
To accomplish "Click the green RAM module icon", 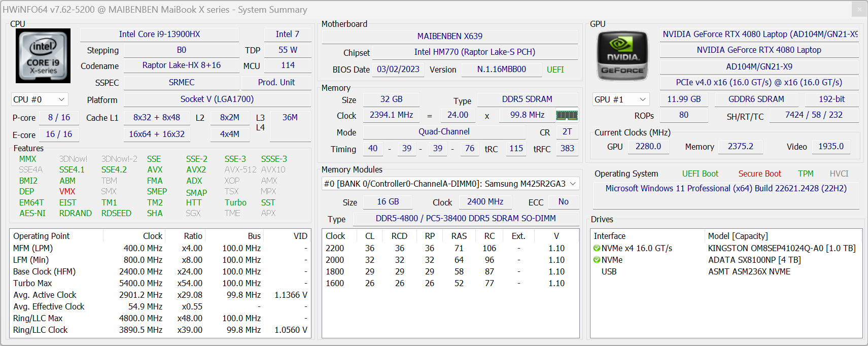I will click(x=567, y=116).
